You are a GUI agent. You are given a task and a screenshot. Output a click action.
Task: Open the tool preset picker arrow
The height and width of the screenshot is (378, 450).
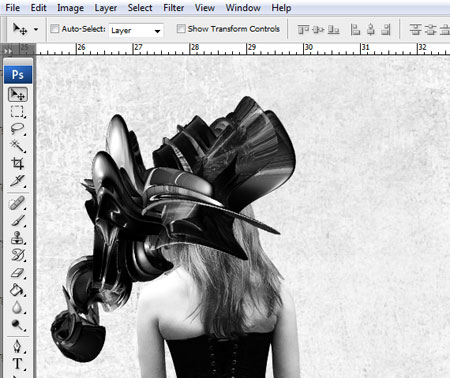(x=36, y=29)
